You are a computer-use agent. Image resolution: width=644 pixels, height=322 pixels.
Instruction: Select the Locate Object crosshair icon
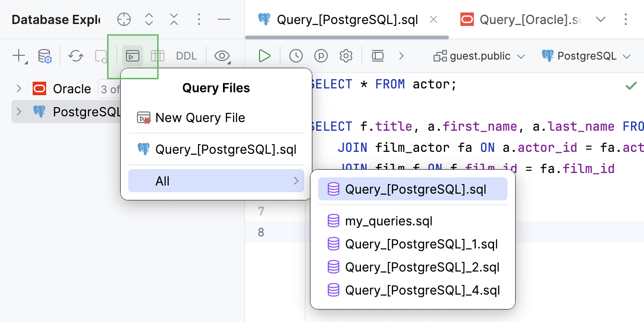[124, 19]
